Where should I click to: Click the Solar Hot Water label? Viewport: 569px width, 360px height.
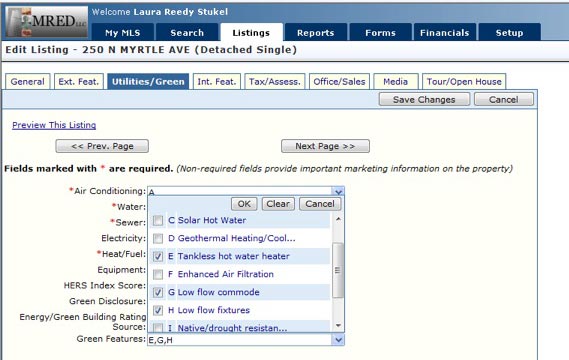(x=212, y=220)
